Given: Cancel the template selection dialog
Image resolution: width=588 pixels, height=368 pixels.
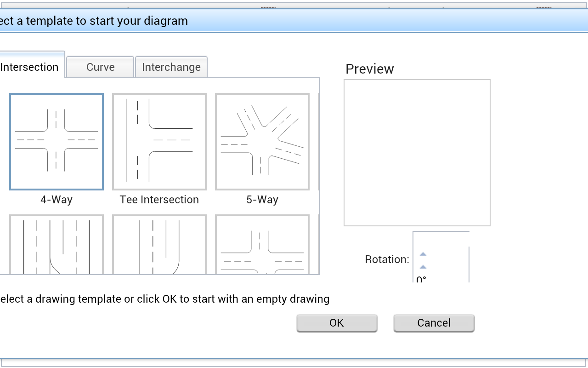Looking at the screenshot, I should pyautogui.click(x=434, y=323).
